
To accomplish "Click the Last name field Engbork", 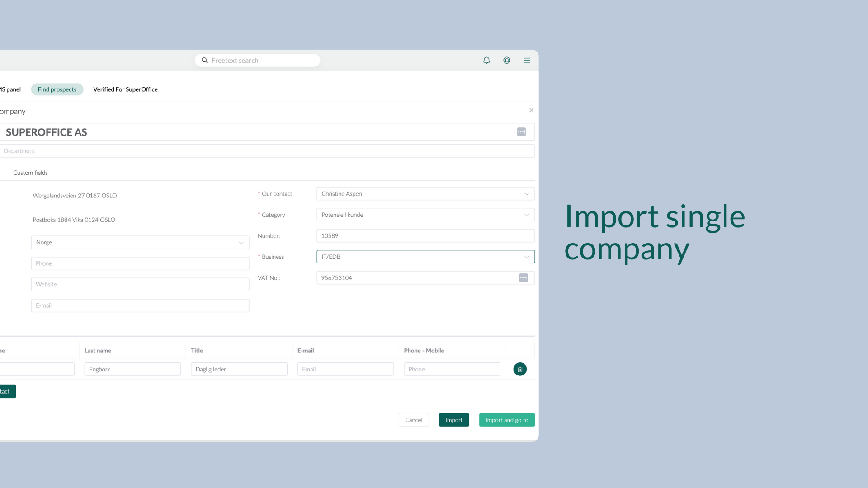I will click(x=132, y=369).
